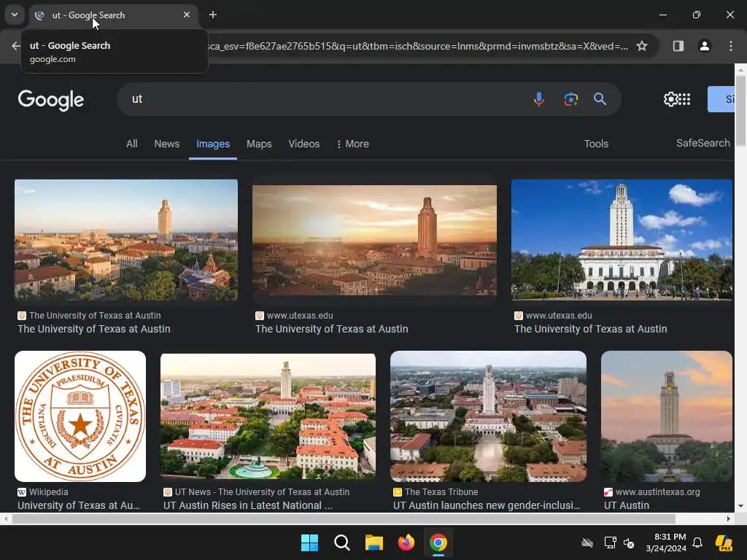
Task: Open sunset UT Tower image thumbnail
Action: point(374,241)
